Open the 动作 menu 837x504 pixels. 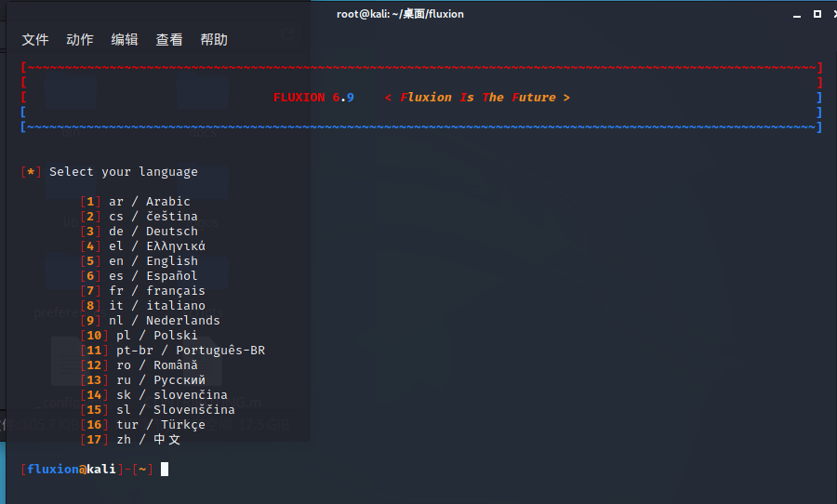pos(80,39)
